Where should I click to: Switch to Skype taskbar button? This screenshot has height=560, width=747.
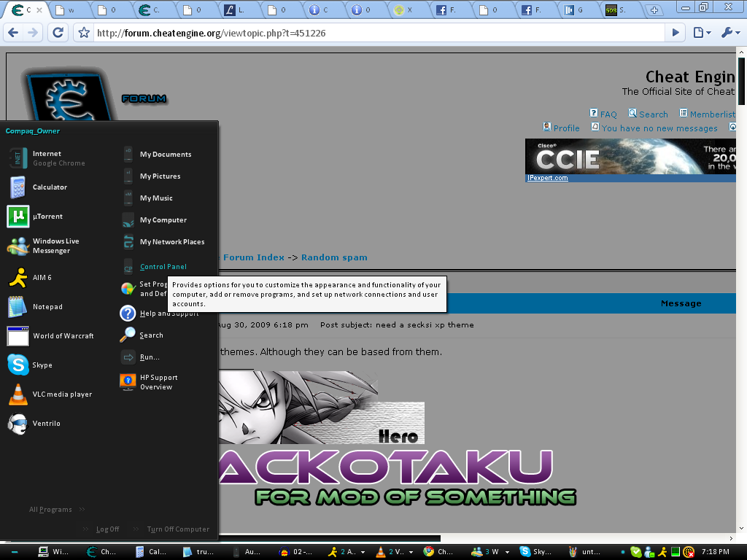(x=536, y=552)
